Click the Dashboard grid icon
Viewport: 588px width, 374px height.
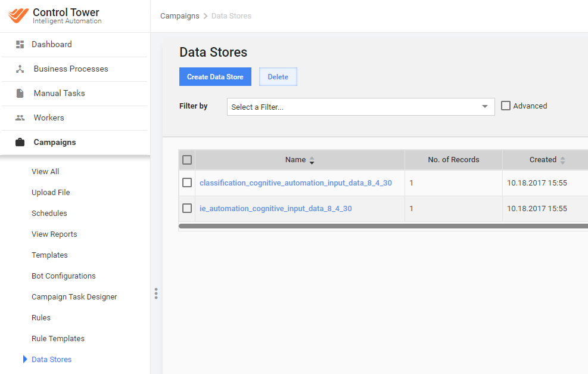click(x=20, y=44)
